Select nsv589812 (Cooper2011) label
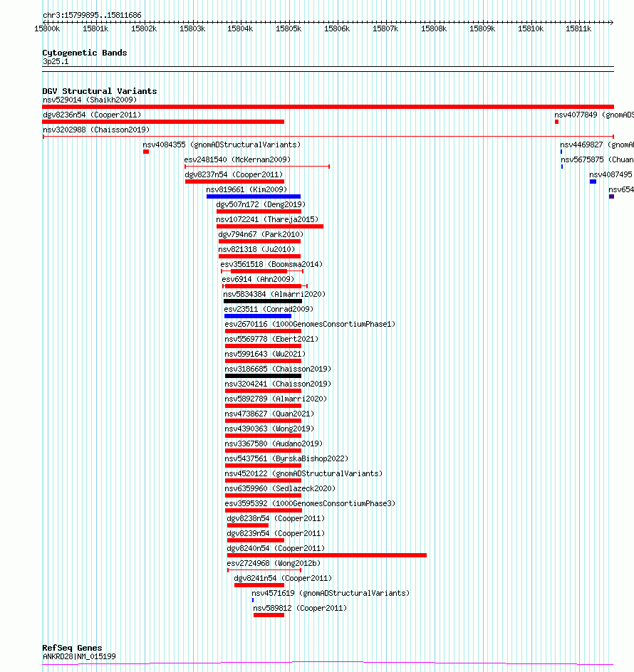 tap(300, 609)
